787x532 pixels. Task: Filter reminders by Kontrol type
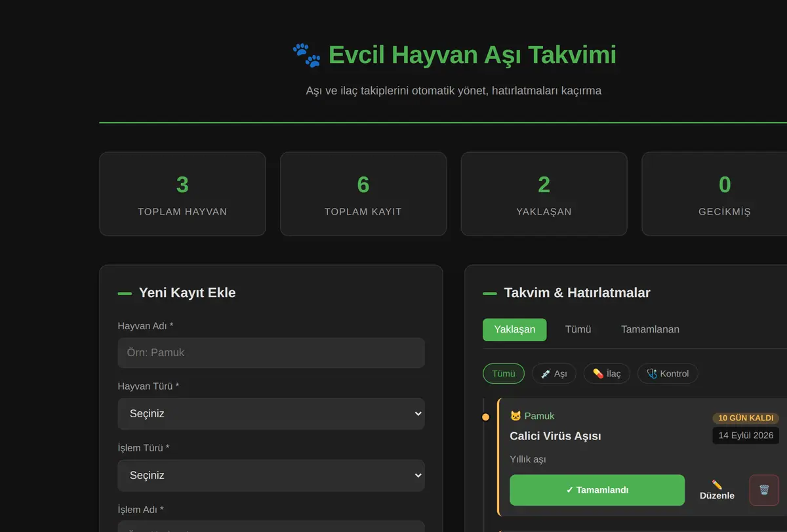(x=668, y=373)
